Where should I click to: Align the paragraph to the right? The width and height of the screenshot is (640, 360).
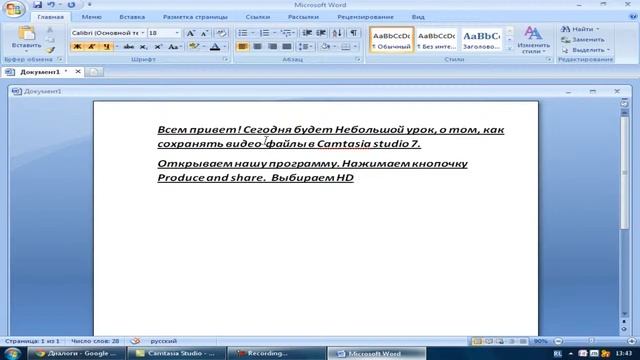pyautogui.click(x=272, y=47)
